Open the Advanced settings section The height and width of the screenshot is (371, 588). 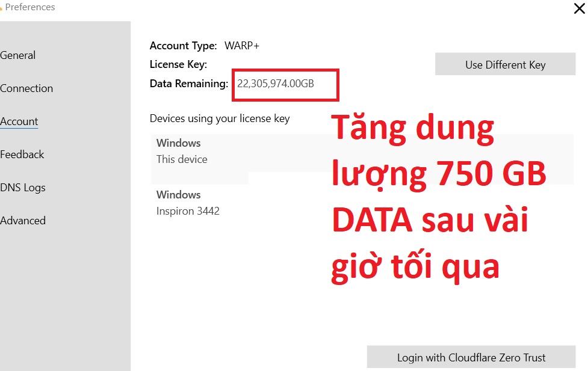pyautogui.click(x=22, y=220)
